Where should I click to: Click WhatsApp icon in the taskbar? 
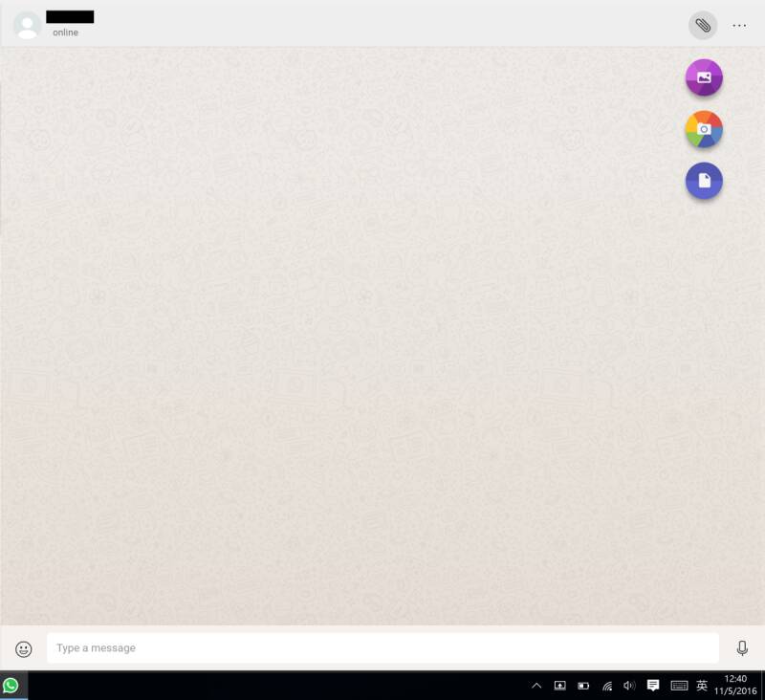point(11,686)
